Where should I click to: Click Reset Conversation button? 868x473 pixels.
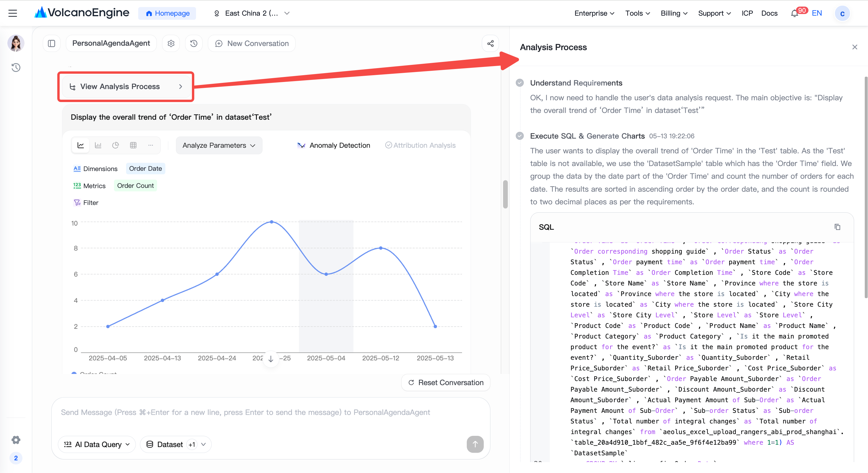click(446, 382)
